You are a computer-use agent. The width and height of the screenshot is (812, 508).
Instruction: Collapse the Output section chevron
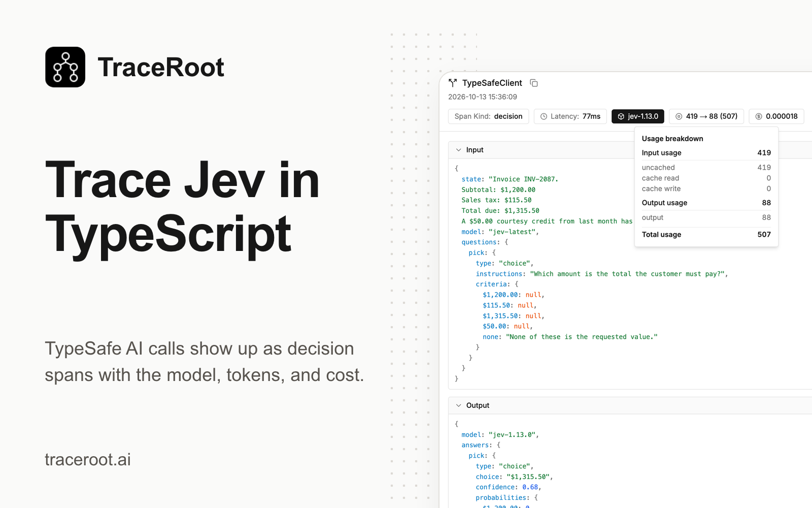(458, 405)
